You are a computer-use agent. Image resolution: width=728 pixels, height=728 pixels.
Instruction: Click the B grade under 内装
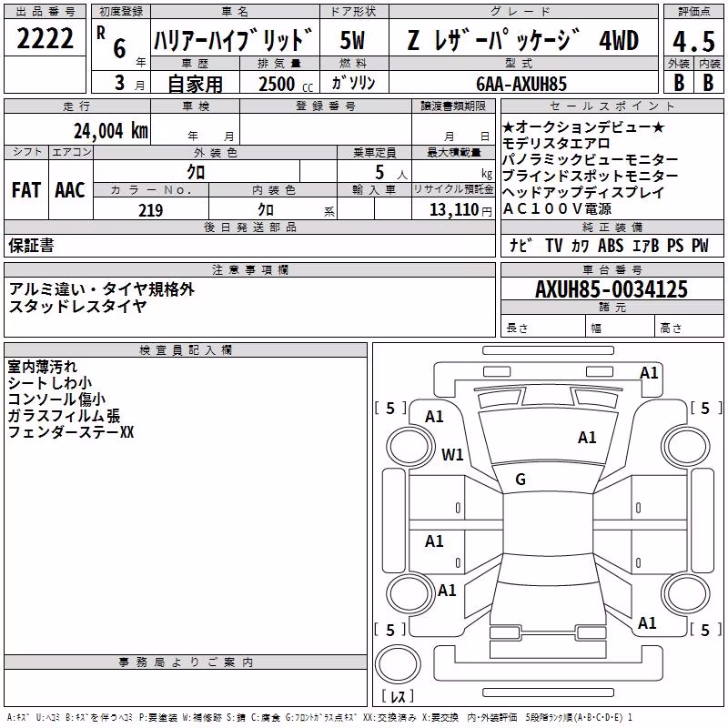point(708,83)
